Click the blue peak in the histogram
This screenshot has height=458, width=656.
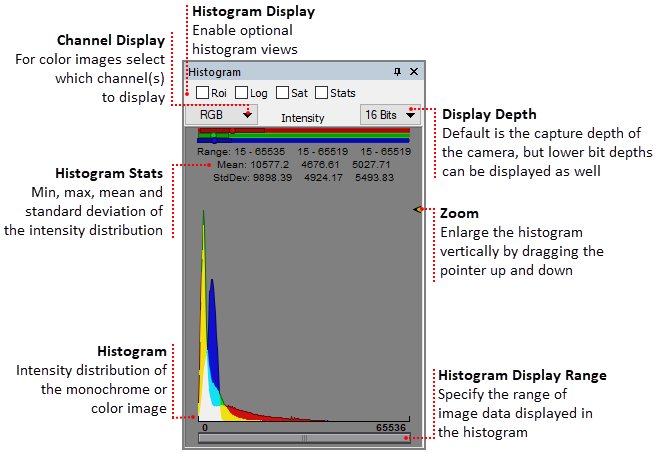coord(213,320)
